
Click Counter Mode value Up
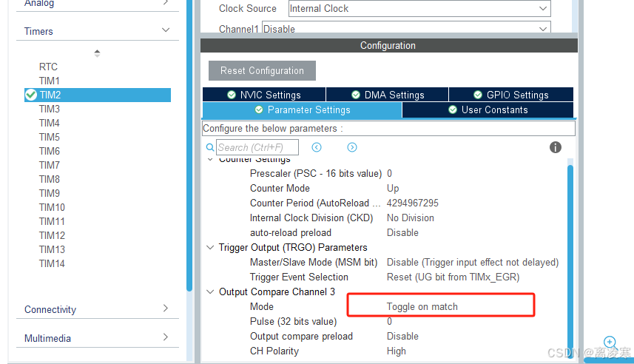tap(393, 189)
